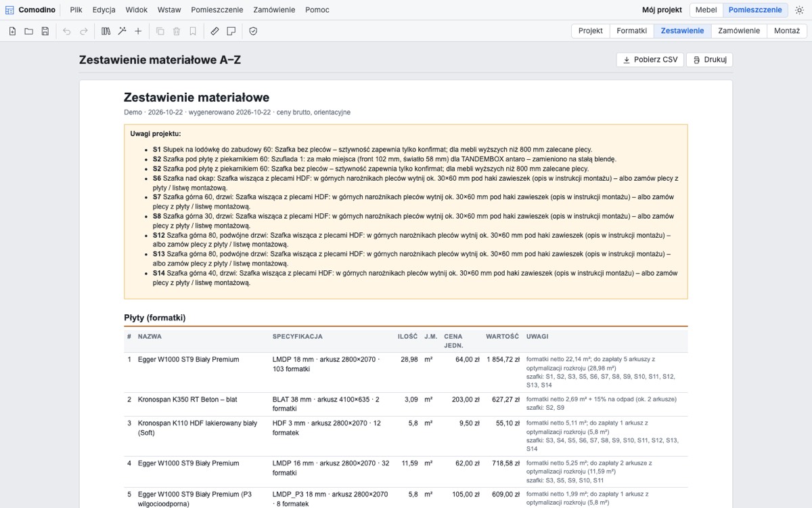Image resolution: width=812 pixels, height=508 pixels.
Task: Click the Płyty (formatki) section heading
Action: (155, 318)
